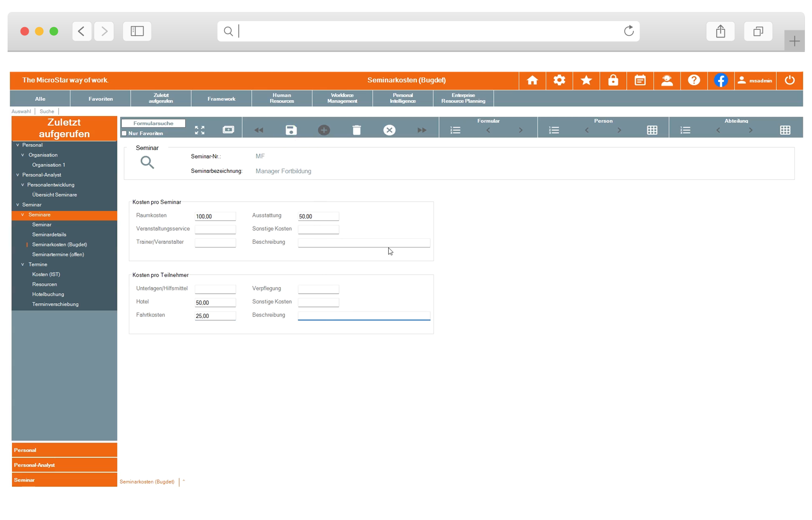
Task: Switch to the Favoriten tab
Action: 101,99
